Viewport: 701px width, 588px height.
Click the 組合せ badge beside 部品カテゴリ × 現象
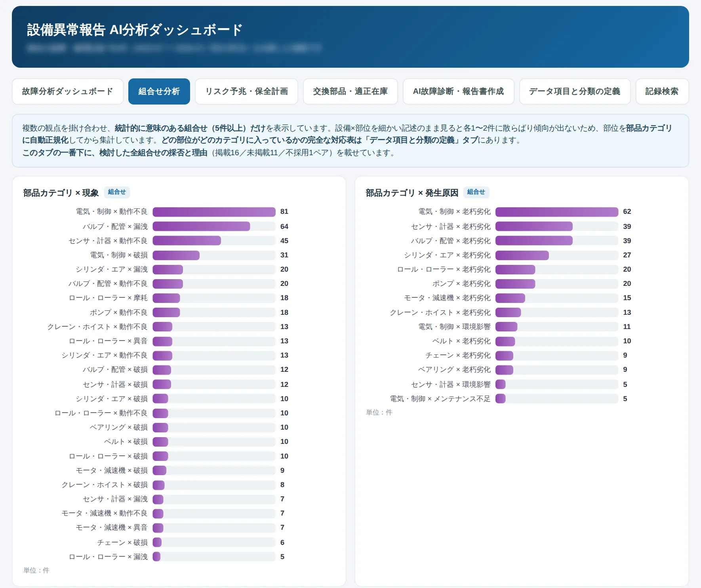117,192
